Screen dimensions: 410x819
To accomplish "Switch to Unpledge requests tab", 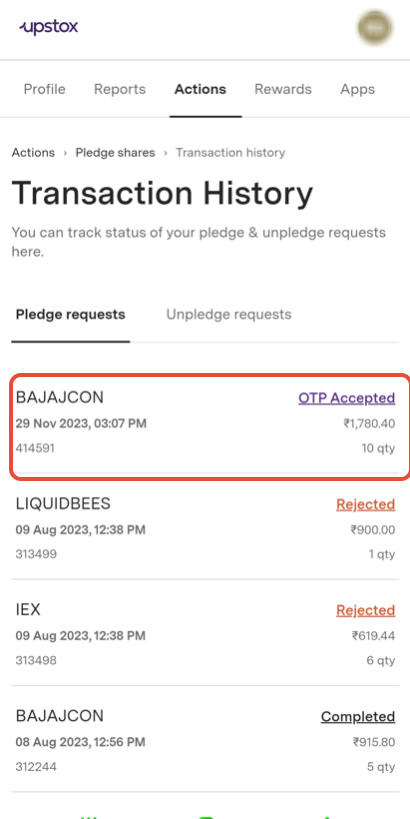I will click(x=229, y=315).
